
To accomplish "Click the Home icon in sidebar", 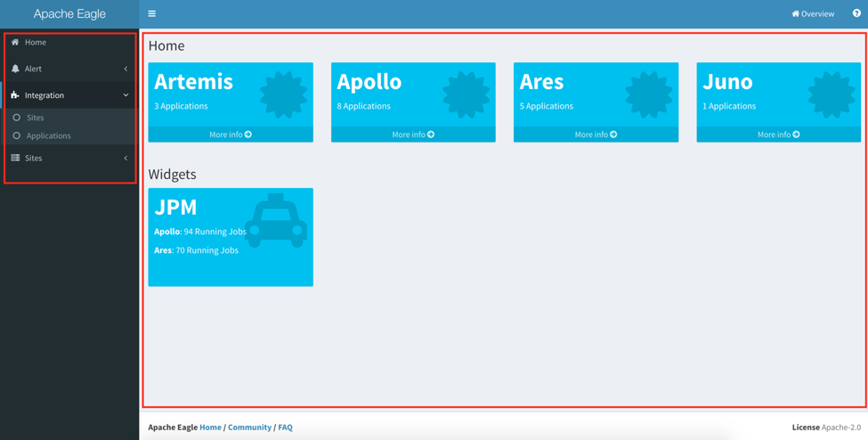I will tap(15, 42).
